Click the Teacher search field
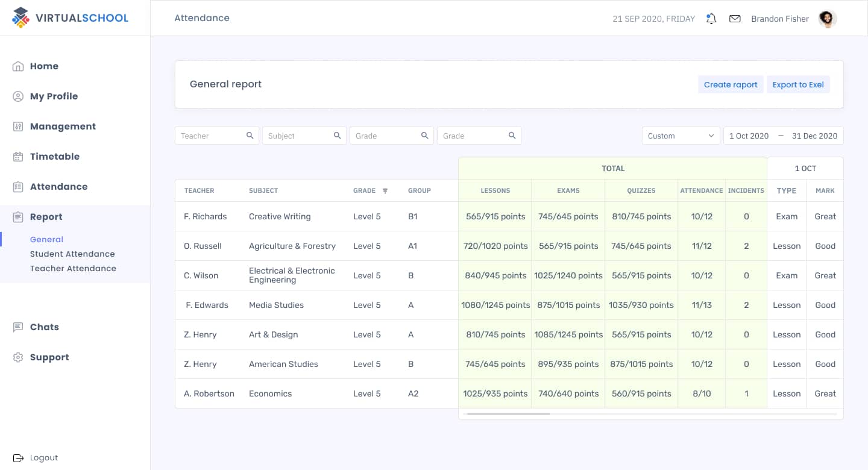 click(217, 136)
